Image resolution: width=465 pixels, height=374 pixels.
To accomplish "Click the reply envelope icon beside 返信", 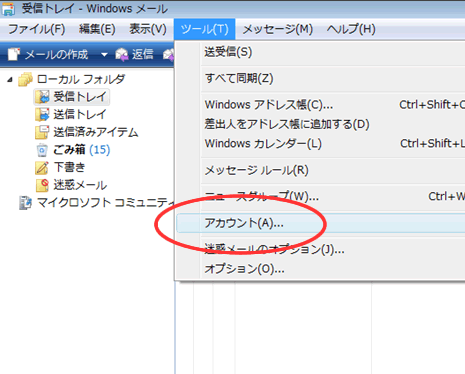I will 122,55.
